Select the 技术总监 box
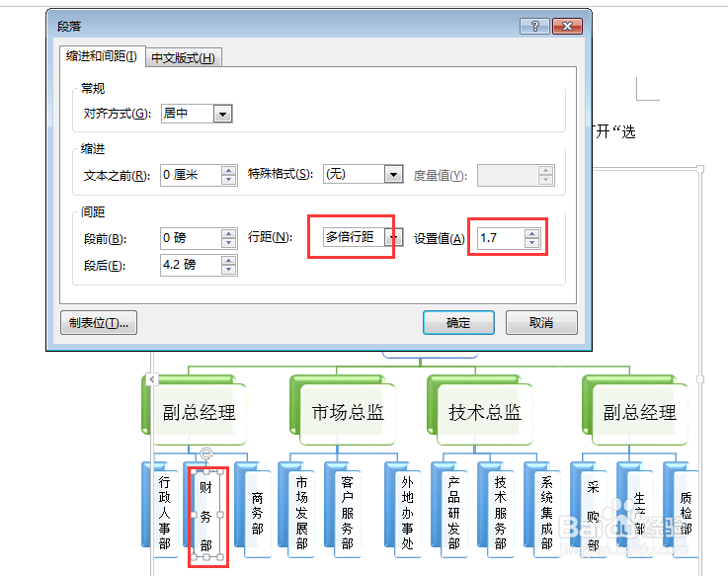This screenshot has height=576, width=728. click(x=485, y=413)
